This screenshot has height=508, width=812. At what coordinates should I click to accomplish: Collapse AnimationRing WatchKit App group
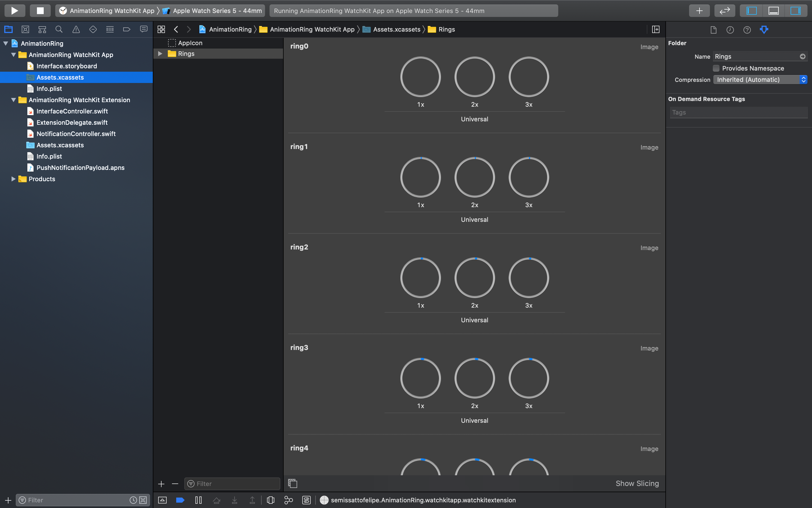(14, 55)
